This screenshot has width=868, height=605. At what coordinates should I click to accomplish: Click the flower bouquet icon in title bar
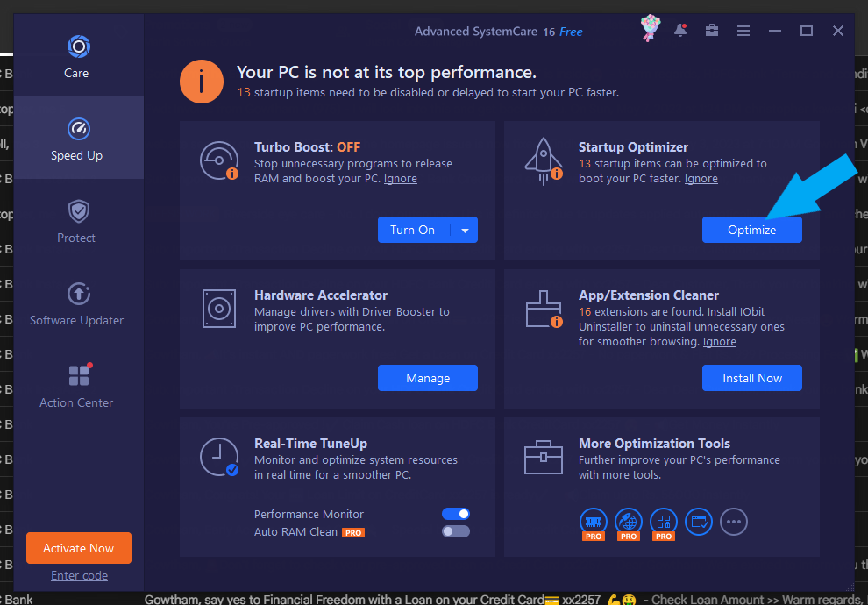click(x=651, y=28)
